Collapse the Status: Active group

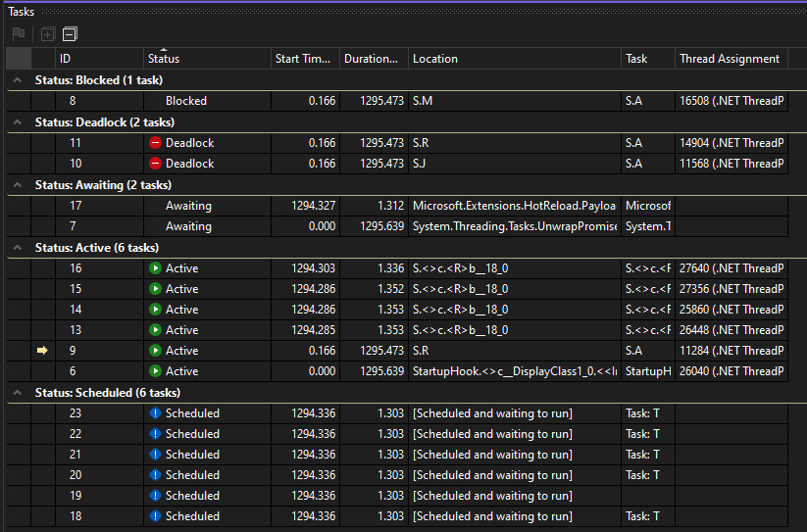coord(18,248)
